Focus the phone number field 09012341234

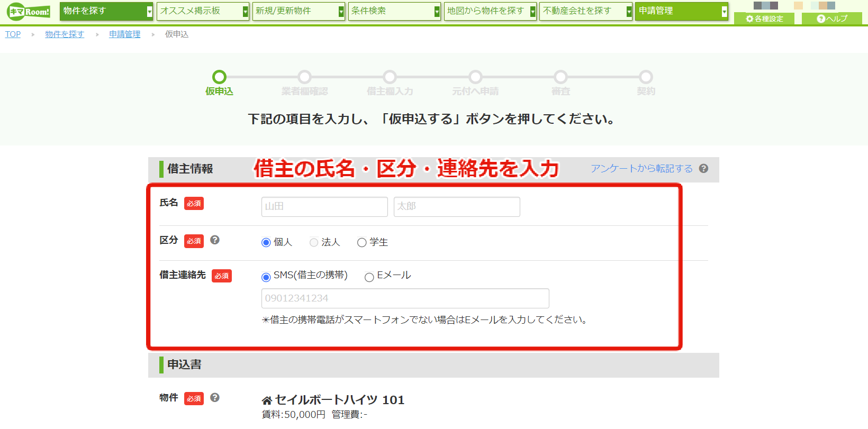[x=405, y=298]
